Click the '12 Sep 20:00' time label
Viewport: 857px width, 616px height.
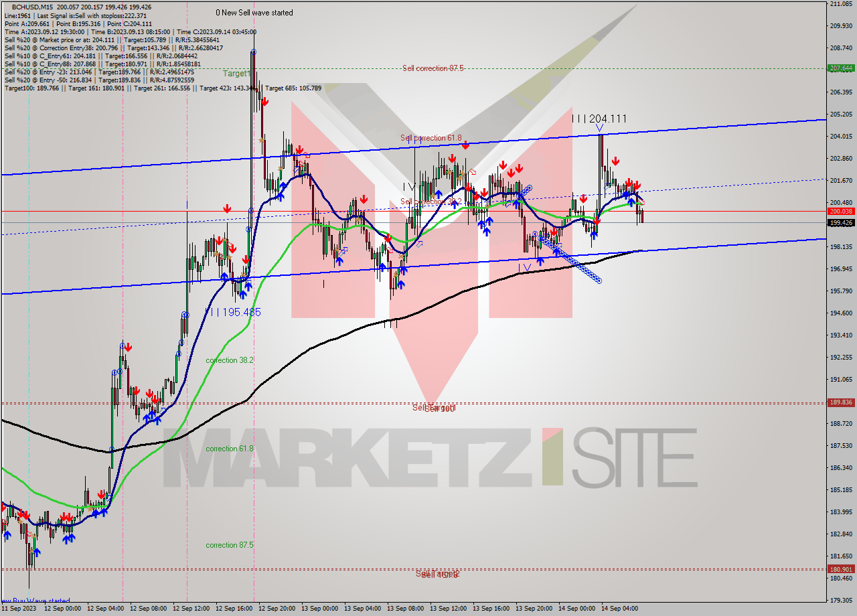277,609
